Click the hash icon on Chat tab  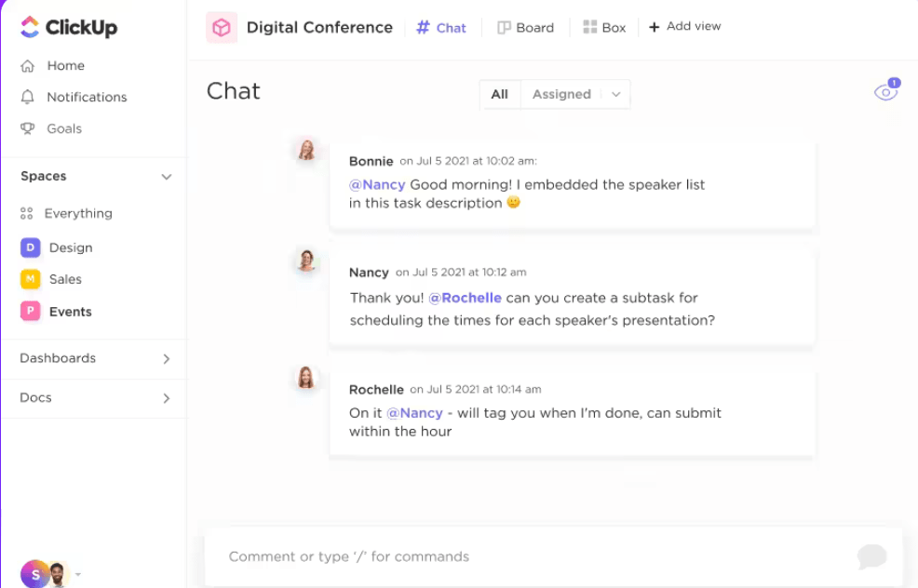coord(423,28)
